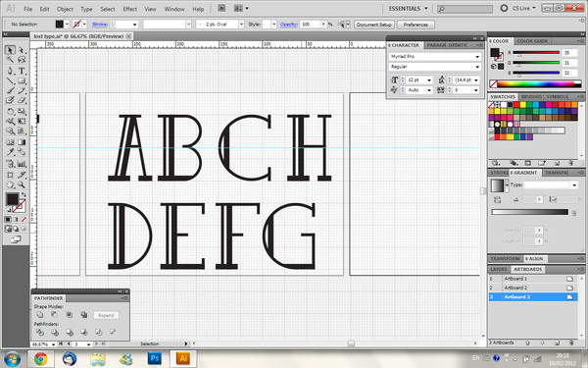The image size is (588, 368).
Task: Open the Object menu
Action: point(65,9)
